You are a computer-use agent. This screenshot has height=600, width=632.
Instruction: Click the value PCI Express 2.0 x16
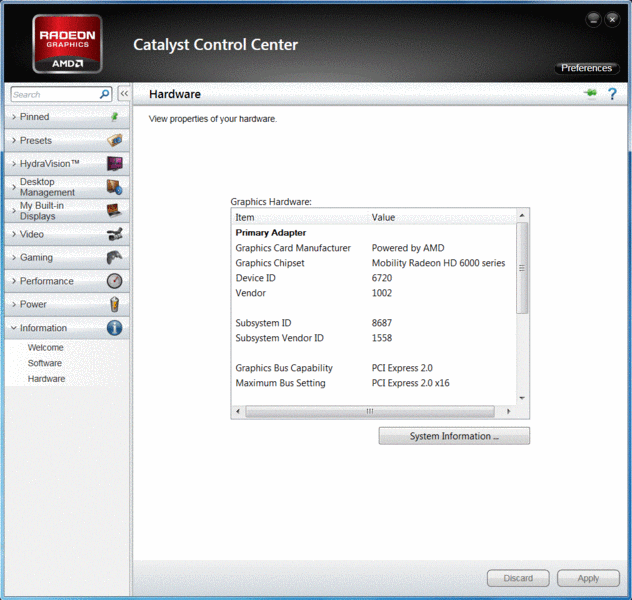(410, 383)
